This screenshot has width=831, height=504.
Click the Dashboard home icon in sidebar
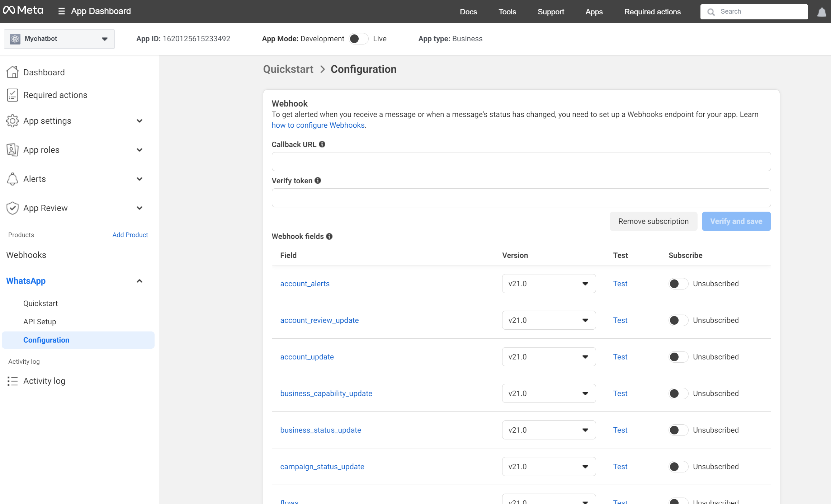(12, 72)
